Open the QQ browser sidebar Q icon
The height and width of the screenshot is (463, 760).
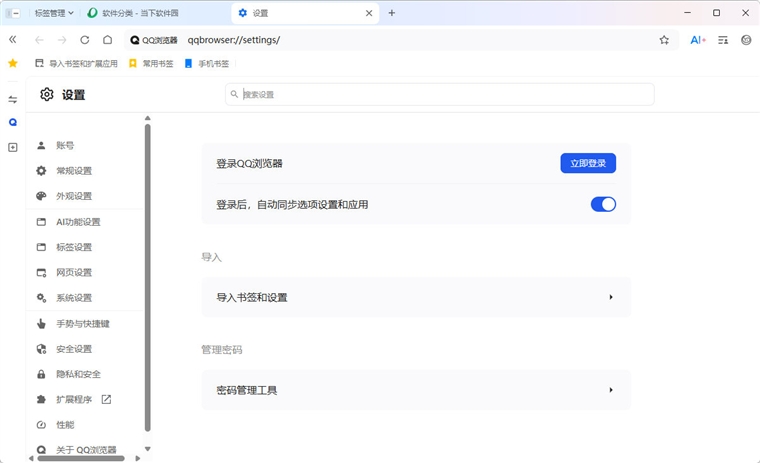pos(13,122)
